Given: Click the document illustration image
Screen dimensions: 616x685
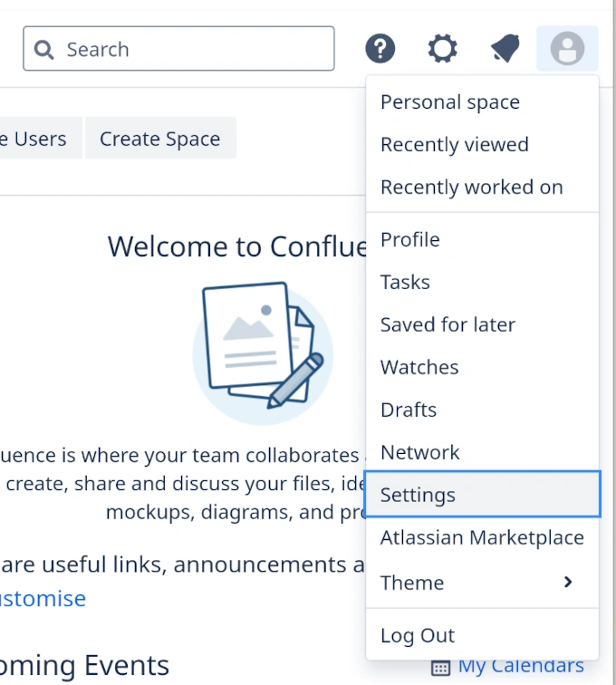Looking at the screenshot, I should (262, 349).
